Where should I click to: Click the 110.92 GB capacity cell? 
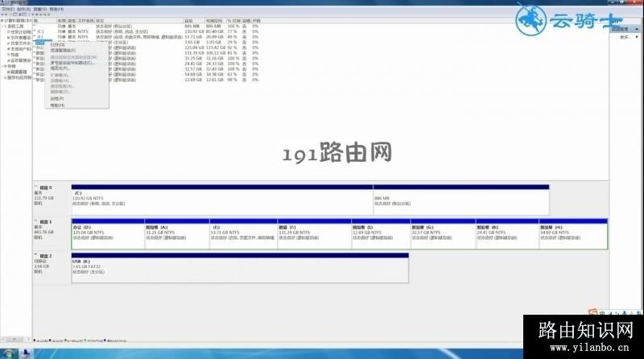coord(194,31)
